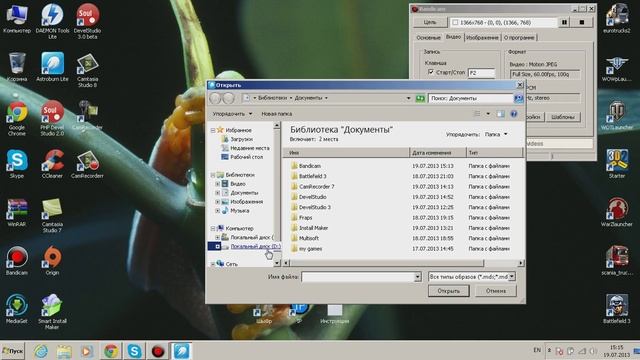The height and width of the screenshot is (360, 640).
Task: Show the preview pane in Открыть dialog
Action: (500, 114)
